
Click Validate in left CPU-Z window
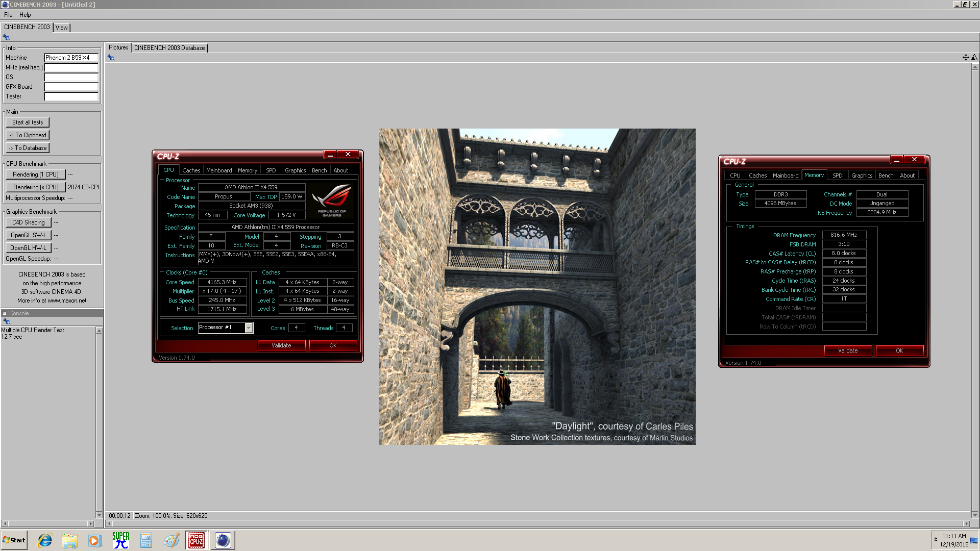click(x=281, y=345)
